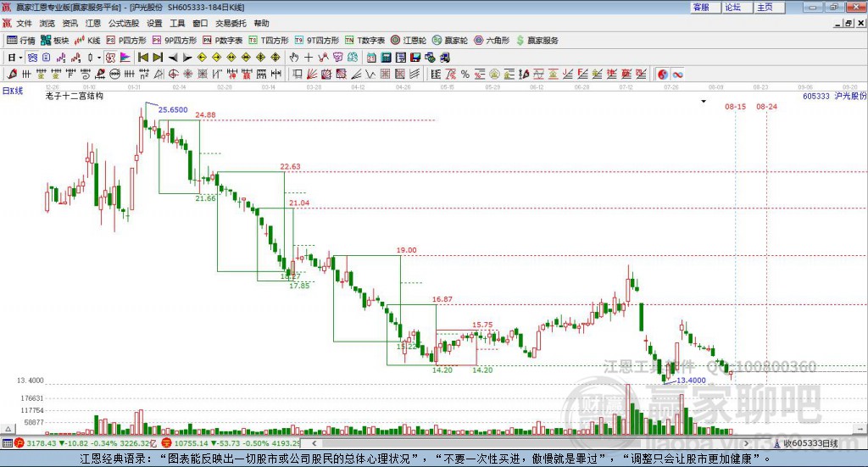Screen dimensions: 868x467
Task: Step chart left with black left arrow
Action: [173, 58]
